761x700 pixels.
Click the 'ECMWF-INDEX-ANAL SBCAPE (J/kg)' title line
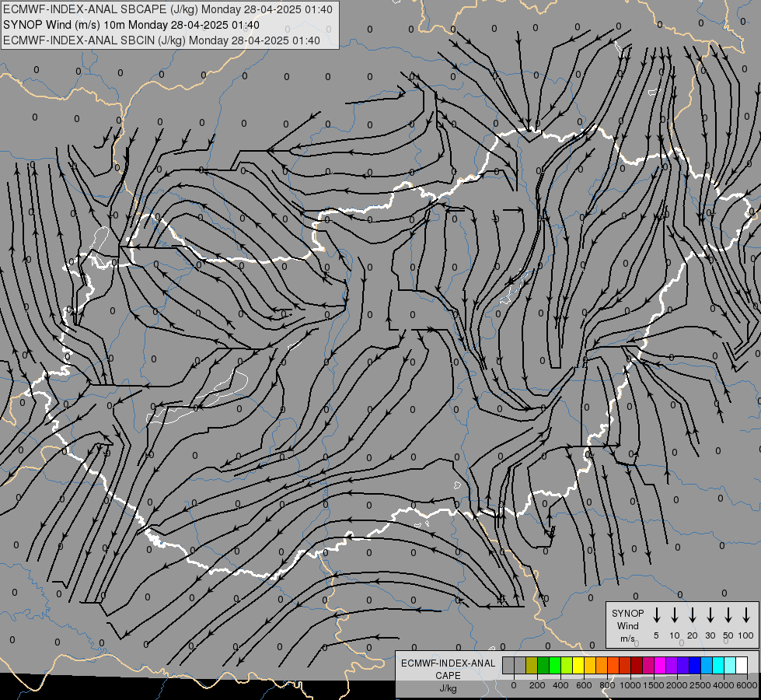coord(168,9)
